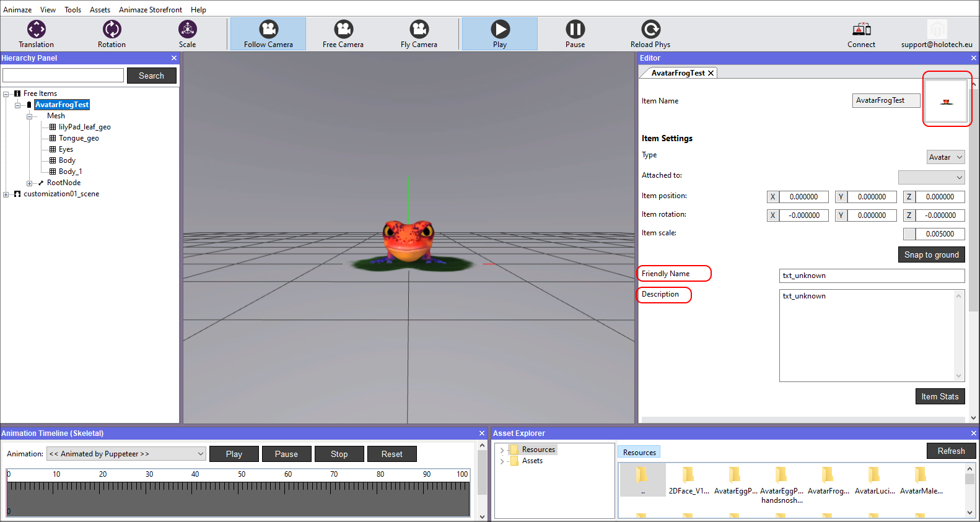Switch to Follow Camera mode
This screenshot has height=522, width=980.
click(268, 34)
